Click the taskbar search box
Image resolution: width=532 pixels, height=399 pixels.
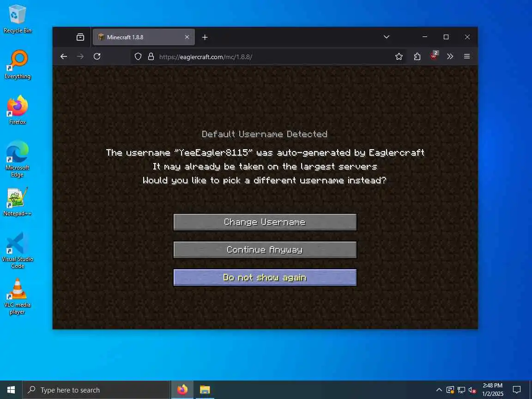tap(96, 390)
